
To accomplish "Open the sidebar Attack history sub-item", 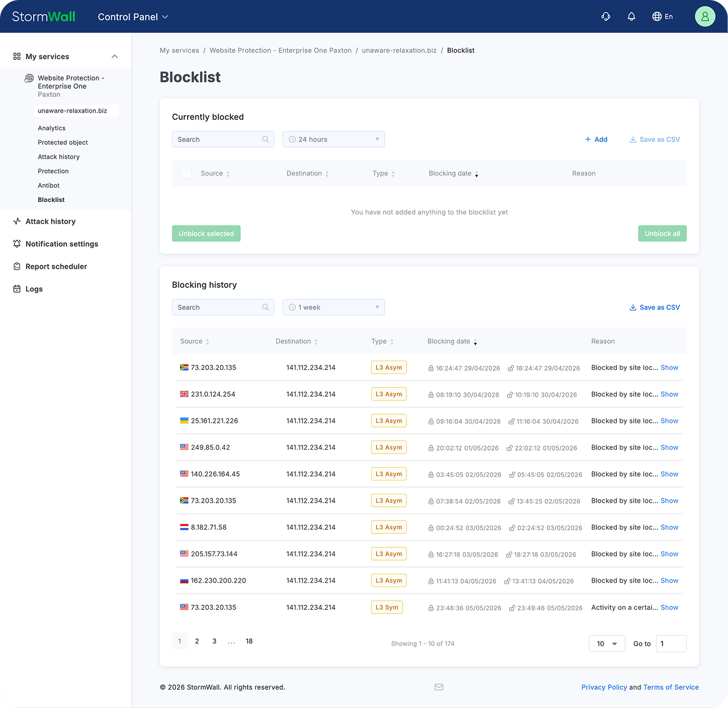I will 59,157.
